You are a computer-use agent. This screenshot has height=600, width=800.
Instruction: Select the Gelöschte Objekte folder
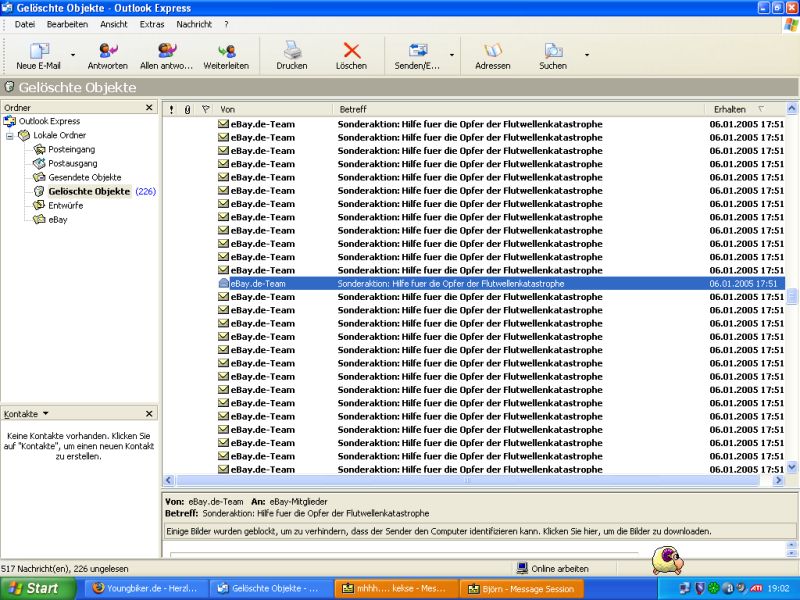click(89, 191)
